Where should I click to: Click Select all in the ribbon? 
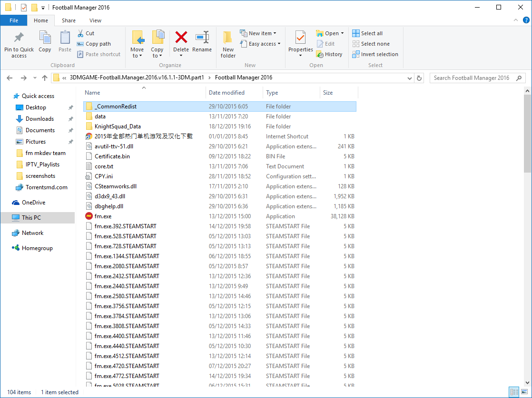(367, 33)
